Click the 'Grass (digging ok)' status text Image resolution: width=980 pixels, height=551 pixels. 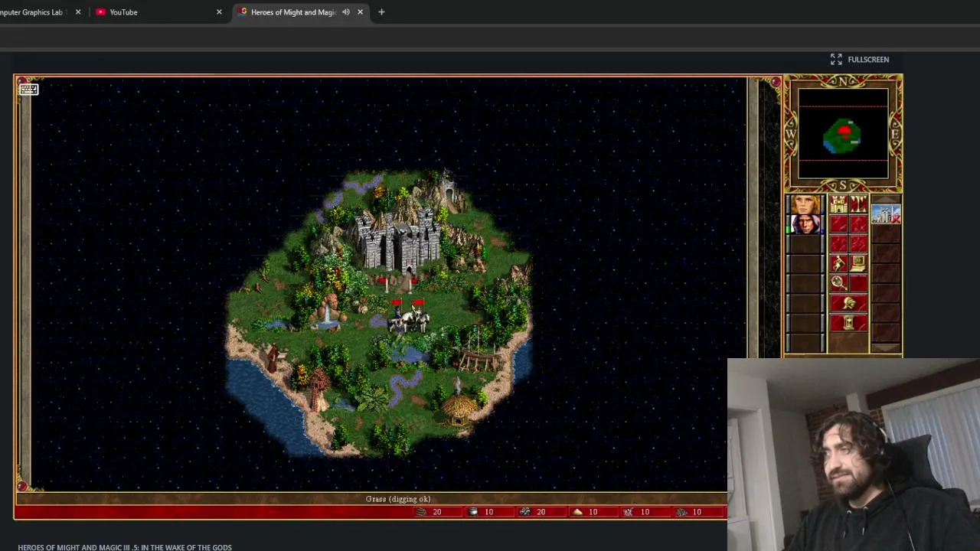[x=398, y=499]
